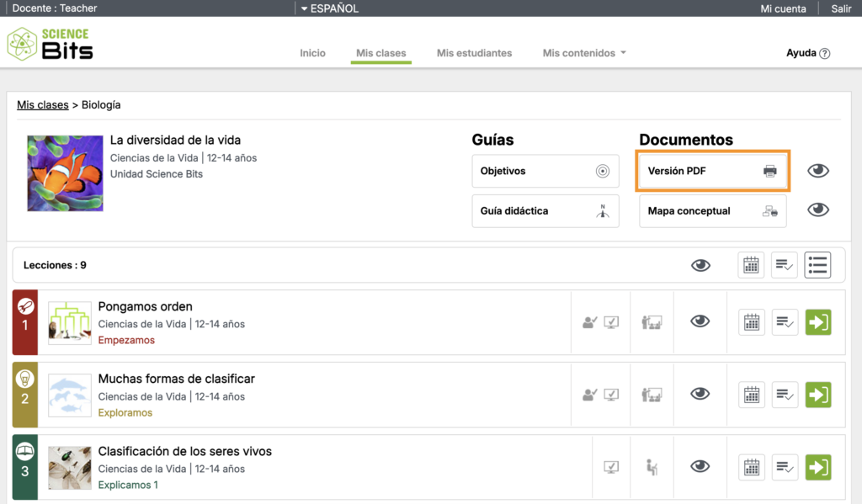
Task: Show preview eye for 'Muchas formas de clasificar'
Action: (x=700, y=395)
